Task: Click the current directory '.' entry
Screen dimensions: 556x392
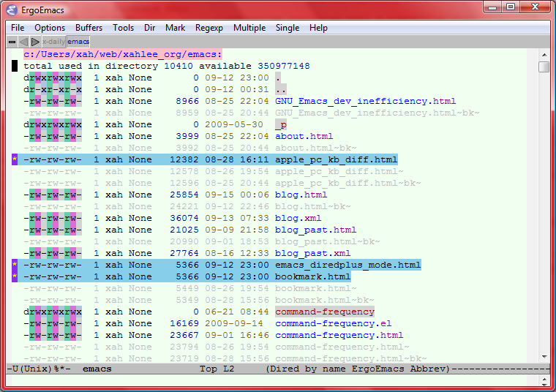Action: [278, 78]
